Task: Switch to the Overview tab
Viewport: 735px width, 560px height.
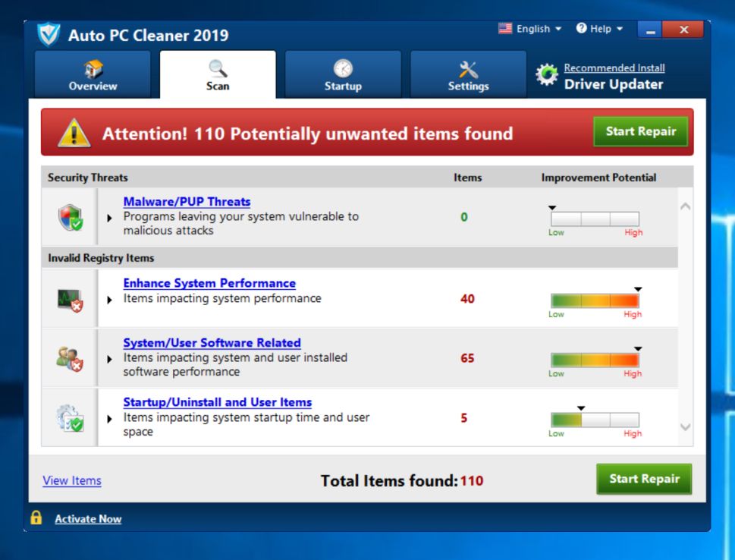Action: tap(93, 74)
